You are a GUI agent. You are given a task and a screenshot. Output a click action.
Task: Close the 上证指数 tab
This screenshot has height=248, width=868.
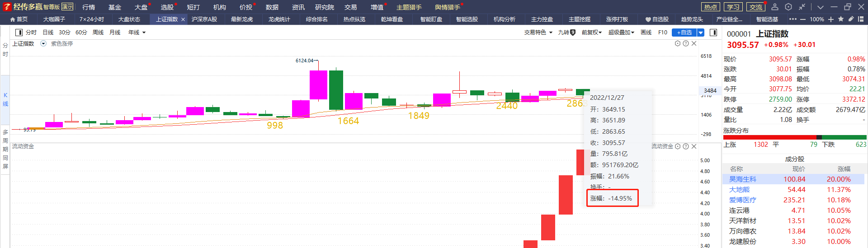point(183,19)
